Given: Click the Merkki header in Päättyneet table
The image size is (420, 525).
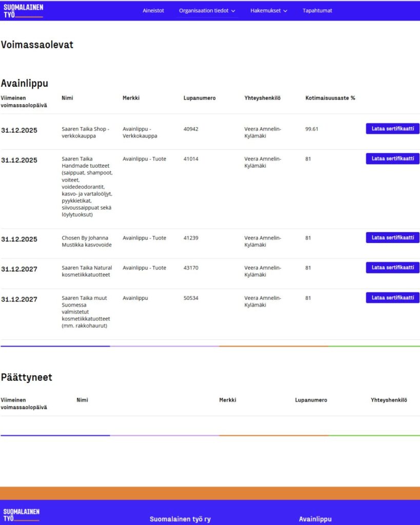Looking at the screenshot, I should [x=228, y=400].
